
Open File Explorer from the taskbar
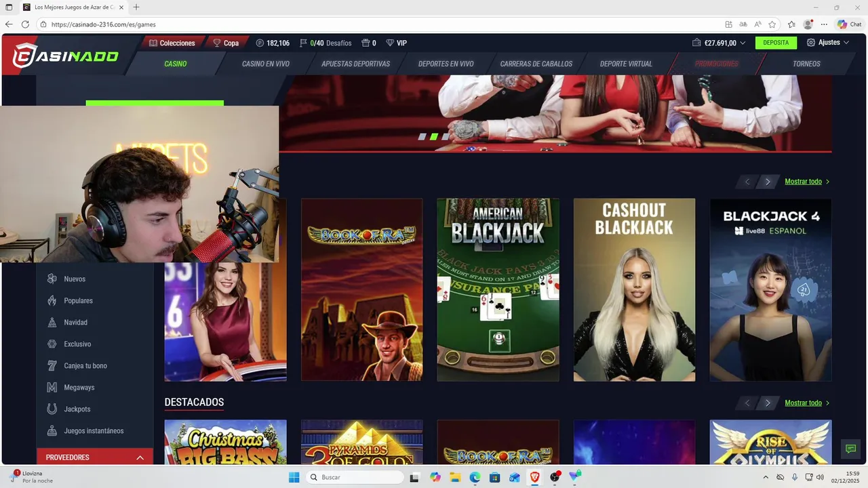pos(455,477)
